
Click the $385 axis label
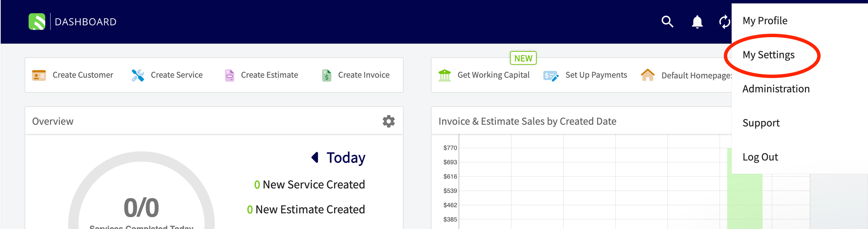pos(450,219)
